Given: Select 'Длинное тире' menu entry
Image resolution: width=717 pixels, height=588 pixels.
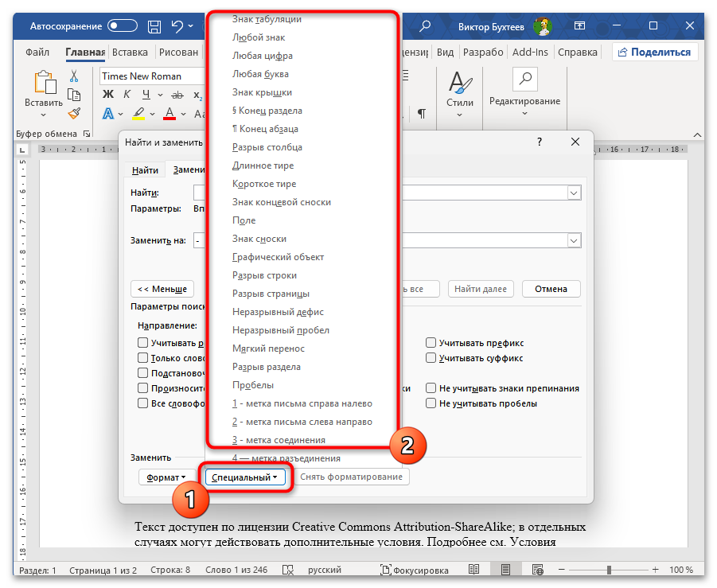Looking at the screenshot, I should (x=263, y=165).
